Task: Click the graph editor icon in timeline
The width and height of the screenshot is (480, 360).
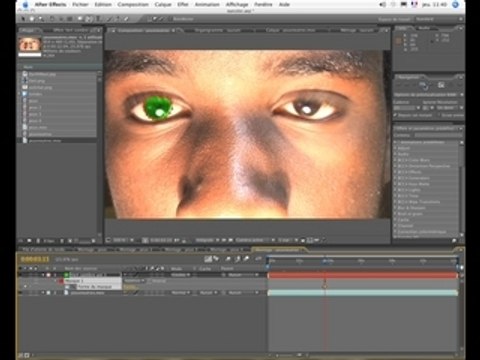Action: 208,259
